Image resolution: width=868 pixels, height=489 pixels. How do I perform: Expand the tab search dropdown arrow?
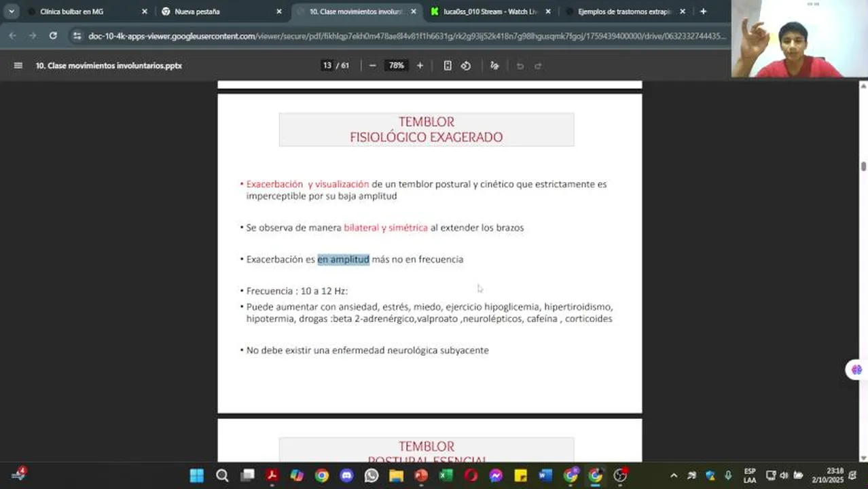tap(12, 12)
